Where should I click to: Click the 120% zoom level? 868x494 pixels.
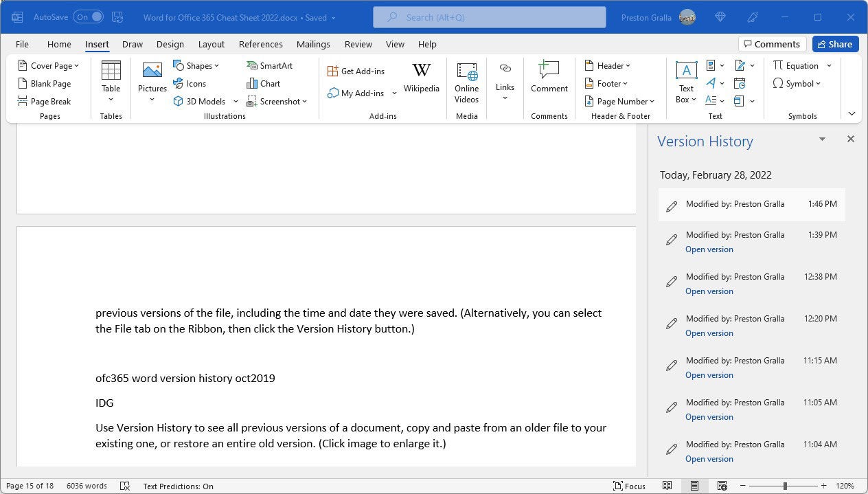(845, 486)
